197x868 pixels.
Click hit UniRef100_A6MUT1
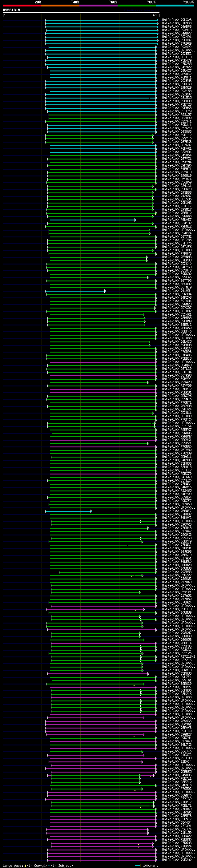click(x=177, y=78)
